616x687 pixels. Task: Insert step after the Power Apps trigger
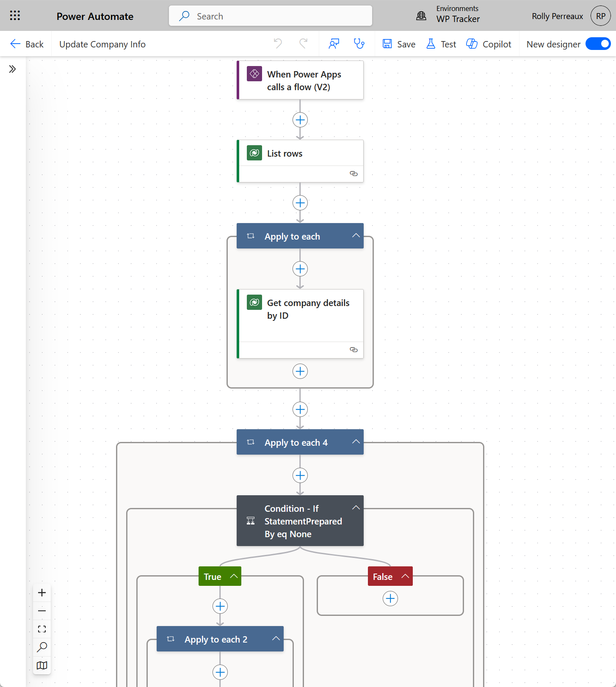click(x=300, y=120)
